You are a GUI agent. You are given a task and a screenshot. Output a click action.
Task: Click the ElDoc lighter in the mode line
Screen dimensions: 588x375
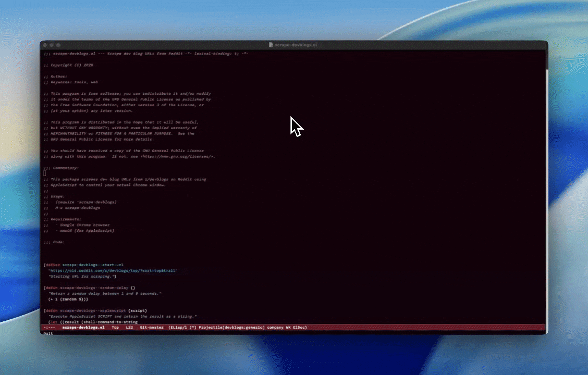[x=300, y=327]
